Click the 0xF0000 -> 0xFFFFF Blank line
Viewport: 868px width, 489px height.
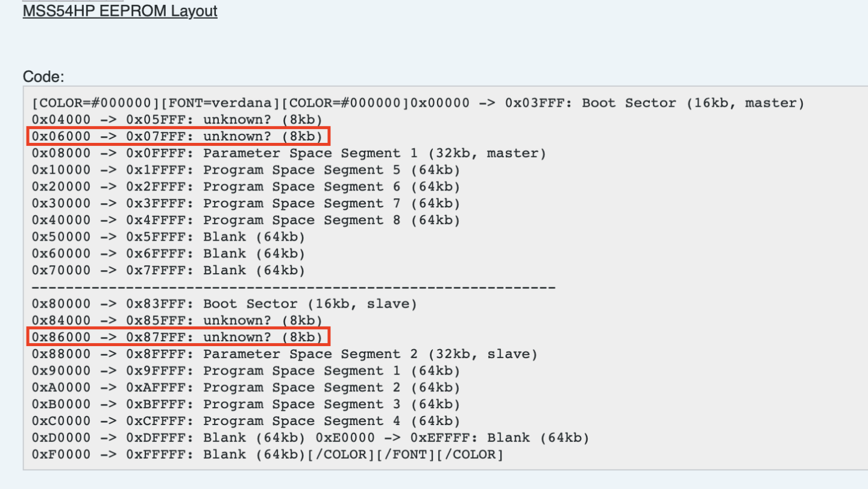click(169, 454)
